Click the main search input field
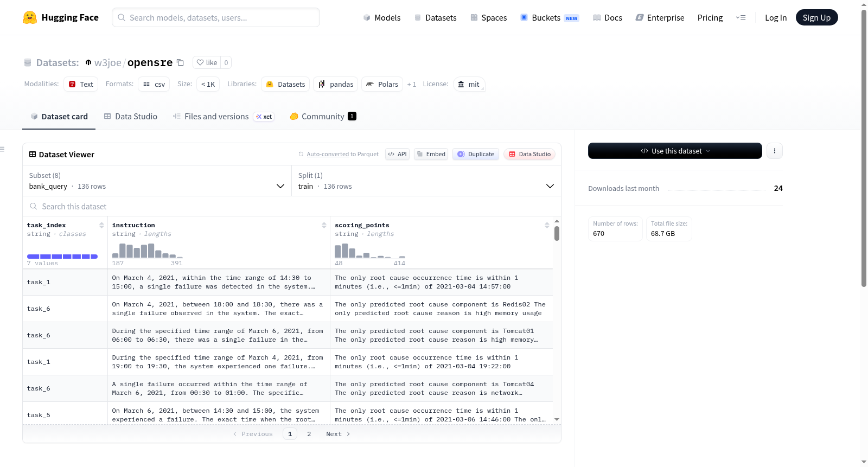868x467 pixels. pos(216,17)
